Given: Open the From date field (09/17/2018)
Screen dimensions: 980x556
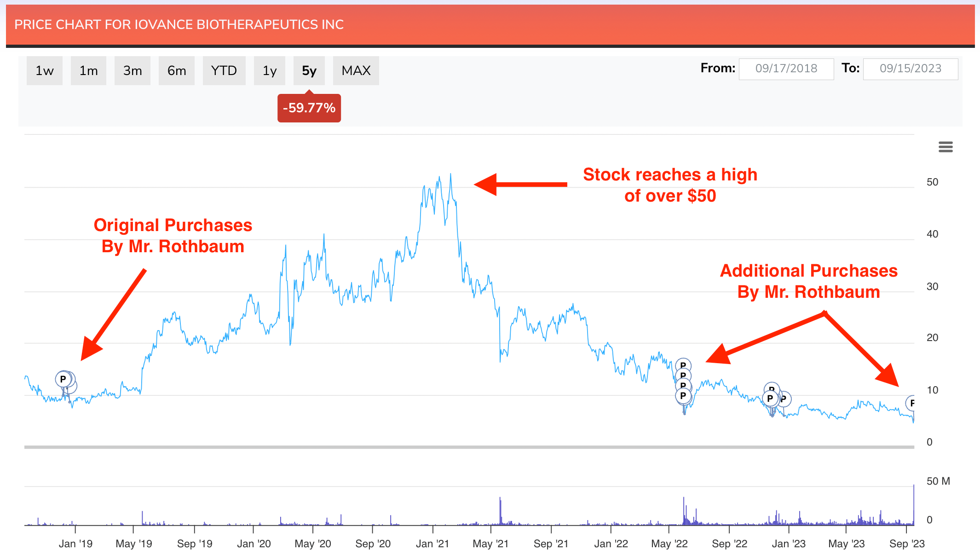Looking at the screenshot, I should pos(786,69).
